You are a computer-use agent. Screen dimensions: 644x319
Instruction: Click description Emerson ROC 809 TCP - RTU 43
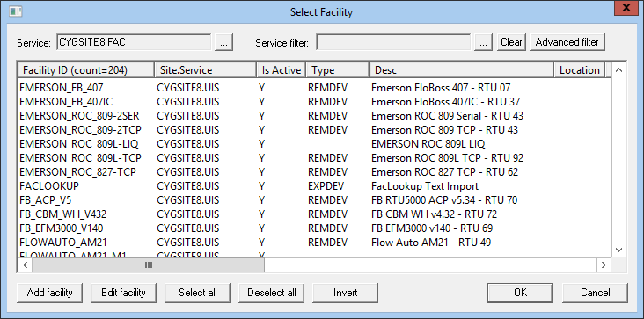(x=444, y=129)
